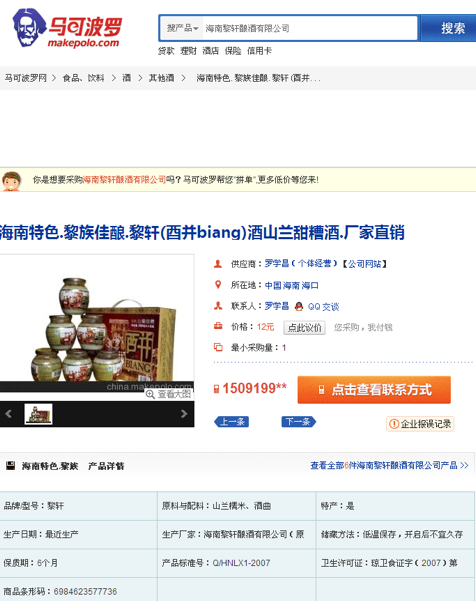Screen dimensions: 476x601
Task: Click 特产：是 cell
Action: pos(396,506)
